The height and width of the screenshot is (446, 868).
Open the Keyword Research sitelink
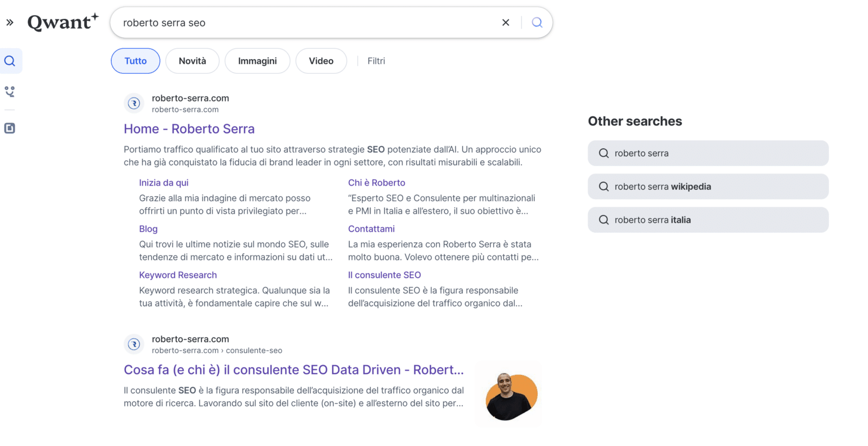tap(178, 275)
